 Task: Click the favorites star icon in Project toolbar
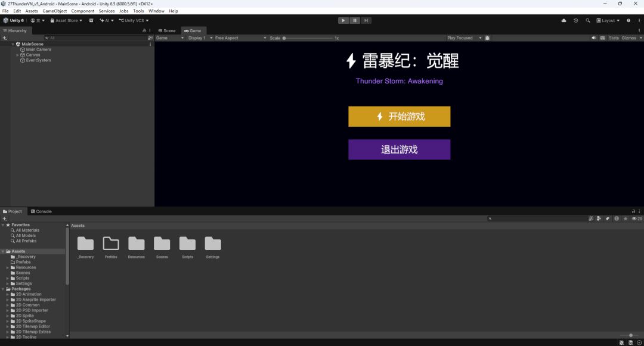tap(626, 219)
